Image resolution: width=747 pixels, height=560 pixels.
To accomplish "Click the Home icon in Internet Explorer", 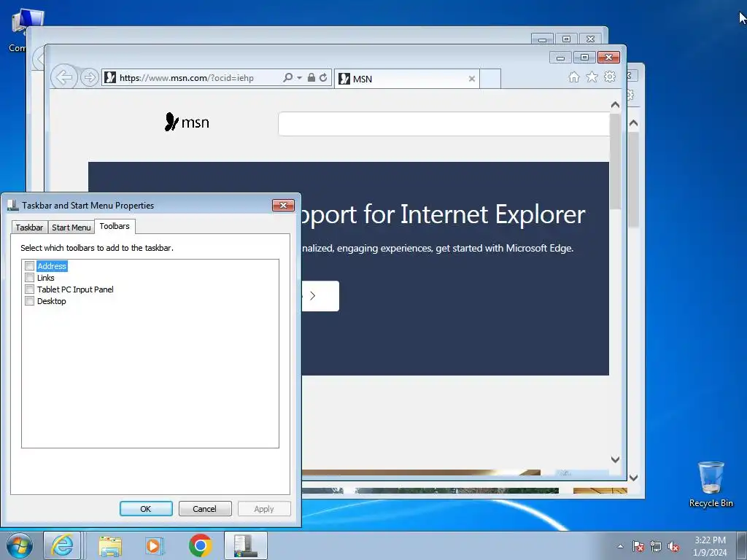I will coord(574,77).
